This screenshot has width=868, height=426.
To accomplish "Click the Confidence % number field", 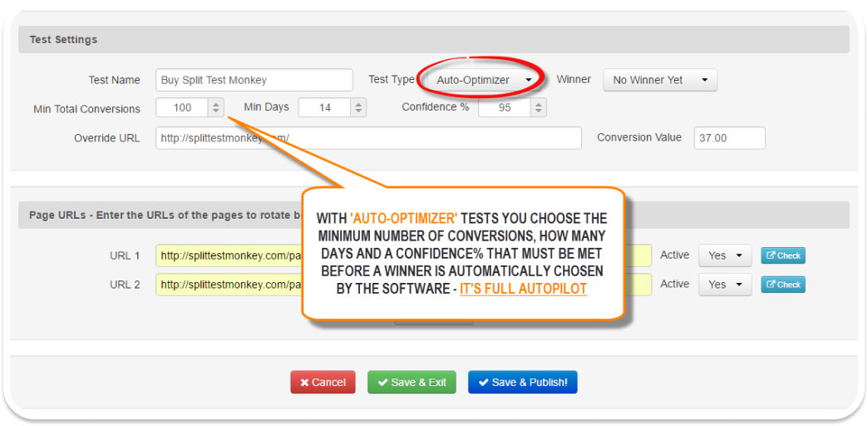I will [505, 107].
